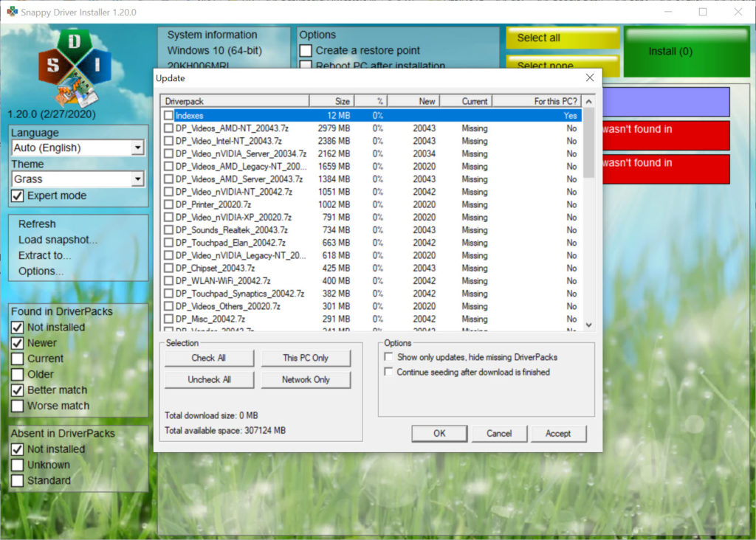Click Uncheck All button
The width and height of the screenshot is (756, 540).
click(x=209, y=380)
